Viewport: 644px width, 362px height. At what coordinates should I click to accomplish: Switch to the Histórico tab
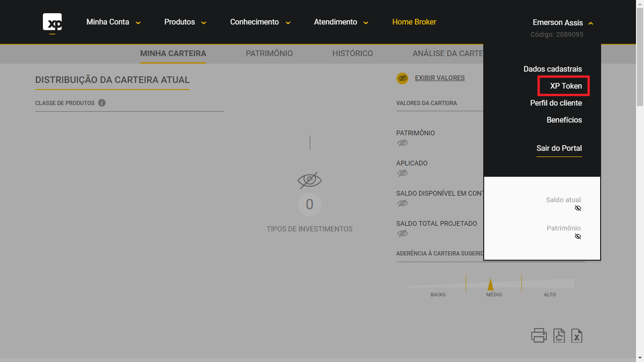pos(353,54)
